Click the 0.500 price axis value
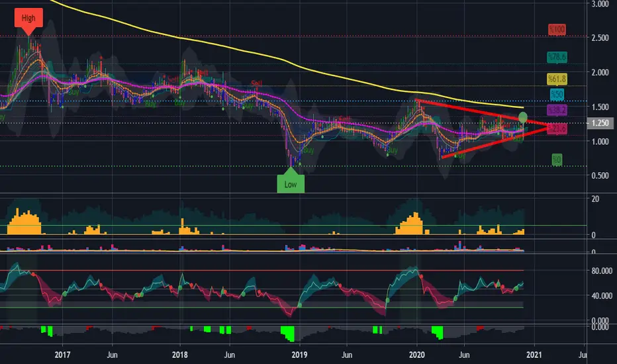The width and height of the screenshot is (617, 364). pyautogui.click(x=600, y=175)
